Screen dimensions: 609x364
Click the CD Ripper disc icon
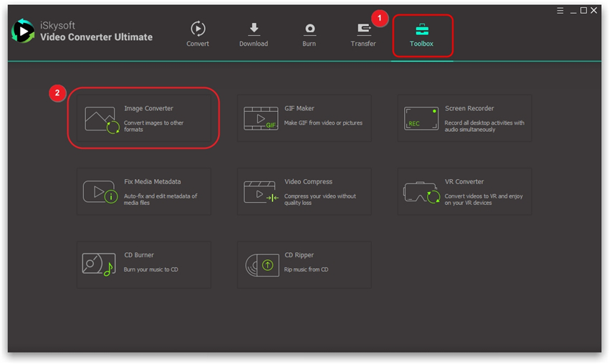(261, 265)
